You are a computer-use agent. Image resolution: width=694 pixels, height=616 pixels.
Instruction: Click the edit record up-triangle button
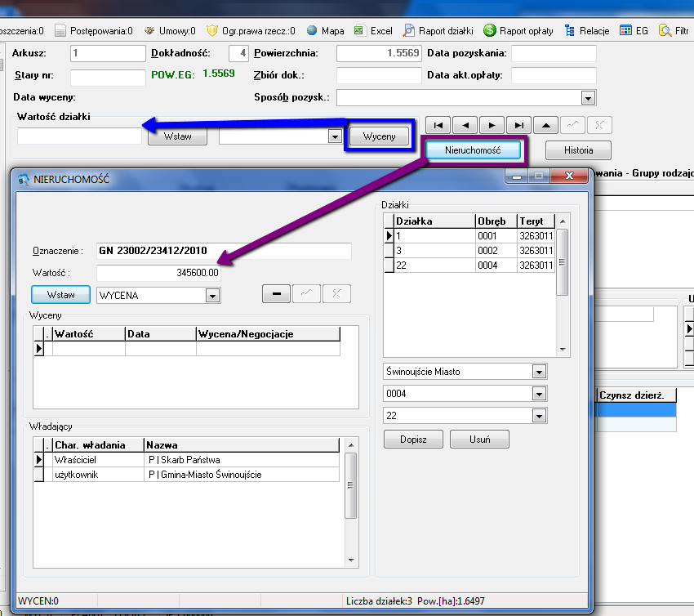pyautogui.click(x=545, y=125)
